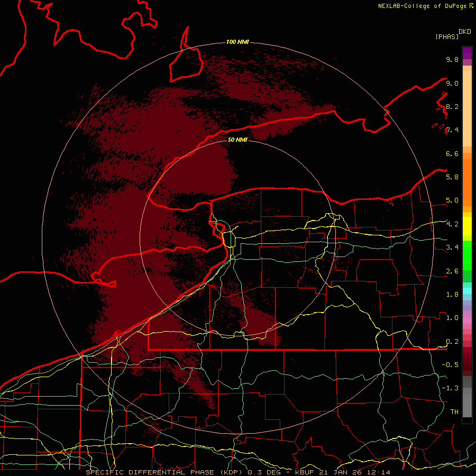The image size is (476, 476).
Task: Click the 1.8 value on the color scale
Action: (452, 295)
